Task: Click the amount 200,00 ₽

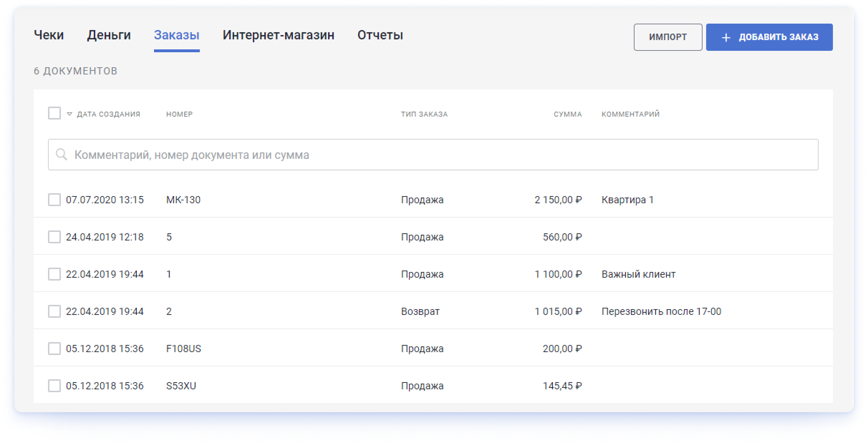Action: [562, 349]
